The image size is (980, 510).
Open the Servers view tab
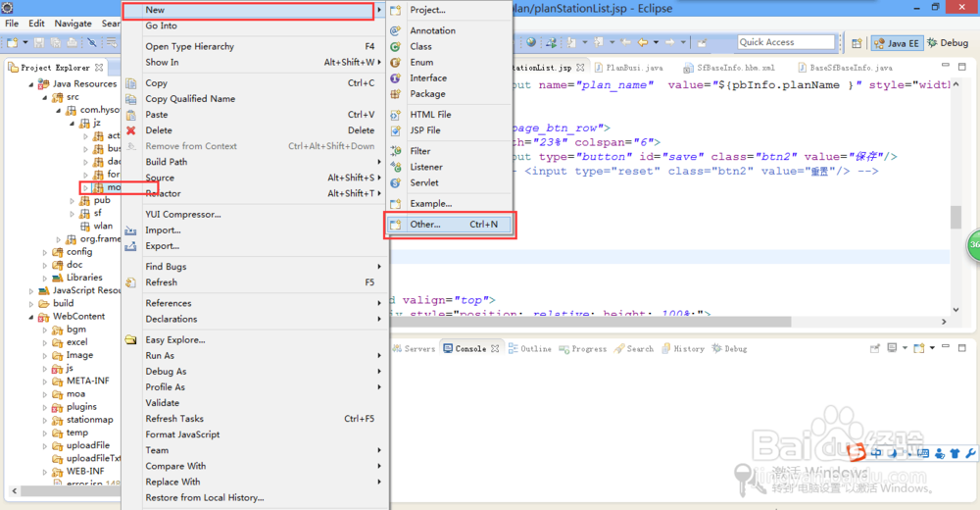click(x=414, y=348)
